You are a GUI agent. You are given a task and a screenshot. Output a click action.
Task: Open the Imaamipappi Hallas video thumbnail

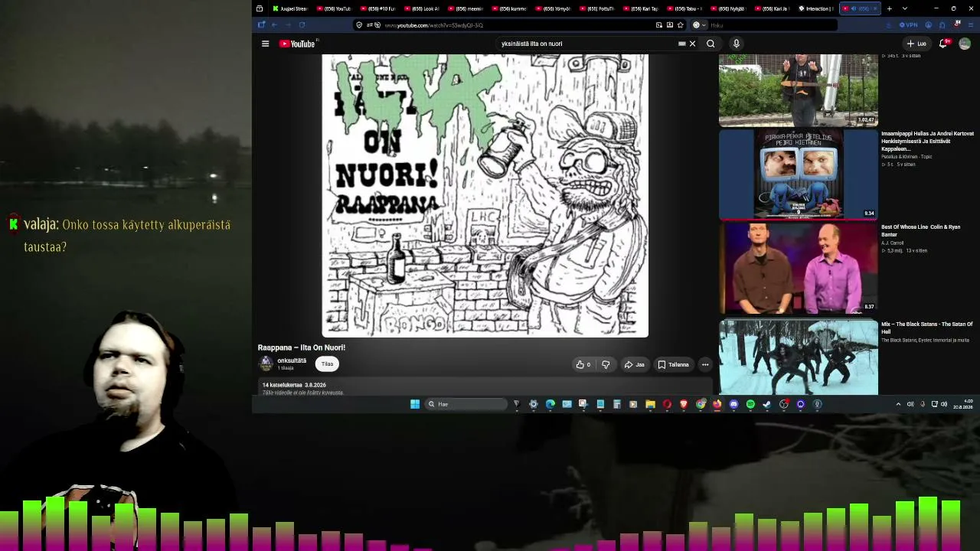coord(798,174)
